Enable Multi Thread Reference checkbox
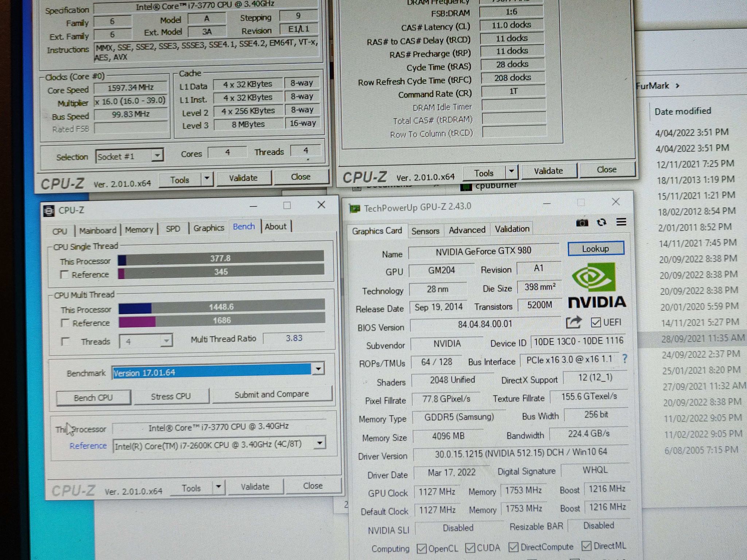 pyautogui.click(x=65, y=323)
